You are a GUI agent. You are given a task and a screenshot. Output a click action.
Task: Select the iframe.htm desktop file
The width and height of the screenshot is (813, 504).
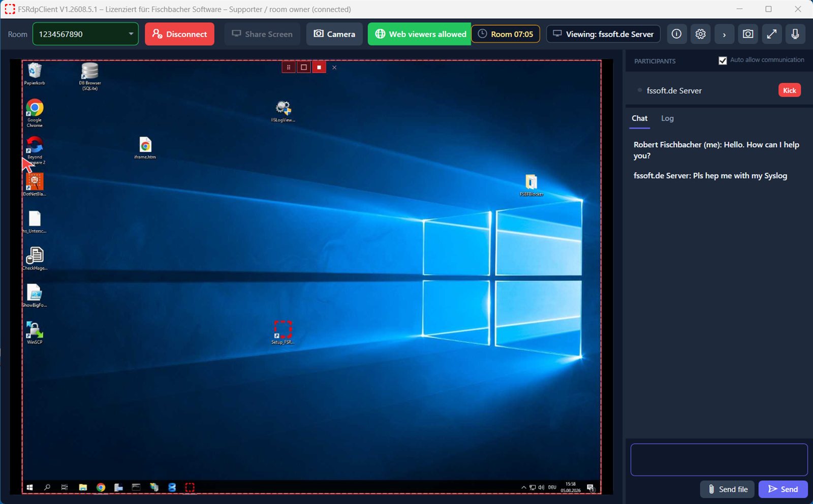click(145, 148)
